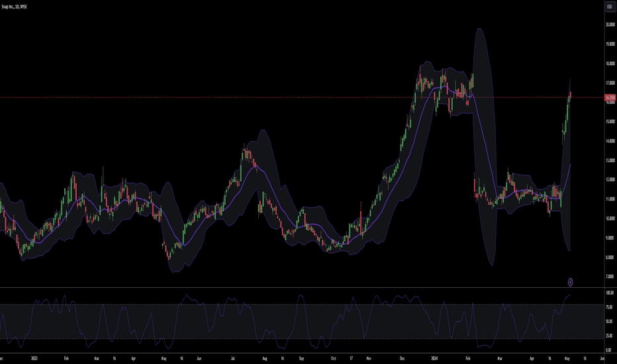The height and width of the screenshot is (364, 617).
Task: Click the 25.00 oscillator scale label
Action: click(x=609, y=336)
